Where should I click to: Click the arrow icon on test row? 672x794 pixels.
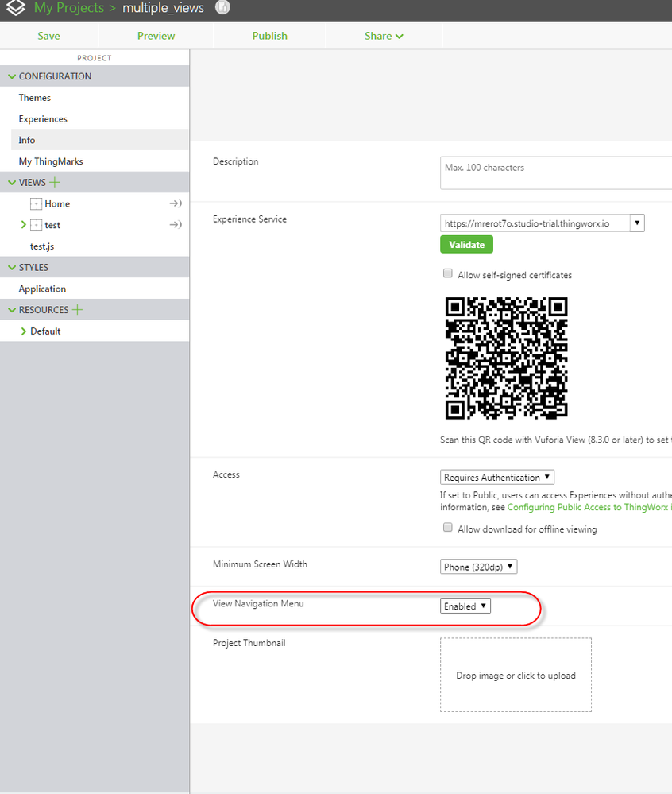point(176,226)
